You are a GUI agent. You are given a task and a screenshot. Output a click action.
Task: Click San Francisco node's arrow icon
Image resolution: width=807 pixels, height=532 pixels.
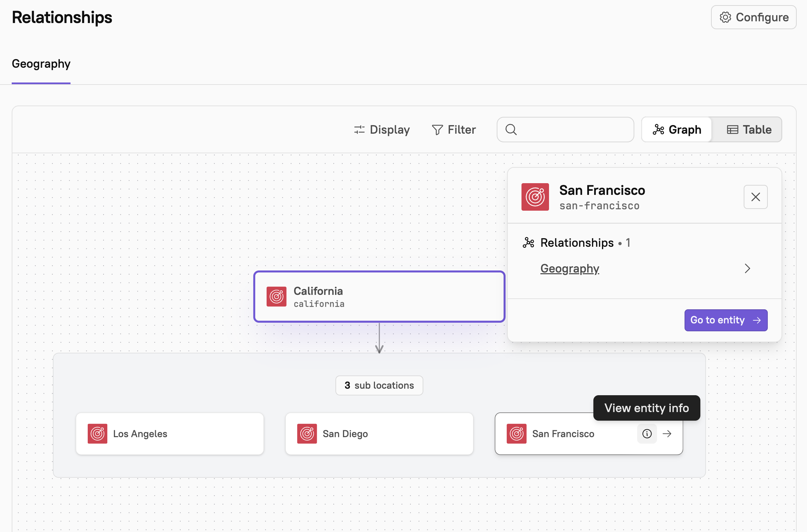(667, 434)
